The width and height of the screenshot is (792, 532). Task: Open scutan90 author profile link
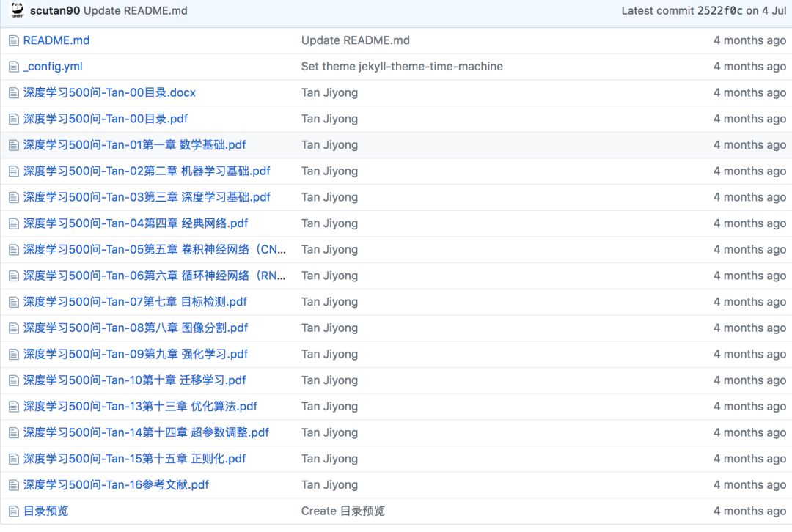coord(54,10)
